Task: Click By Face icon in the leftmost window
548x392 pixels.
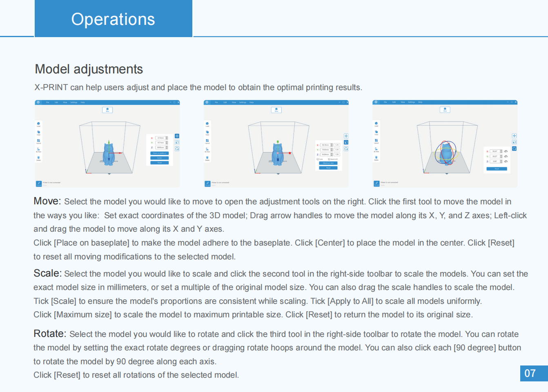Action: click(x=39, y=149)
